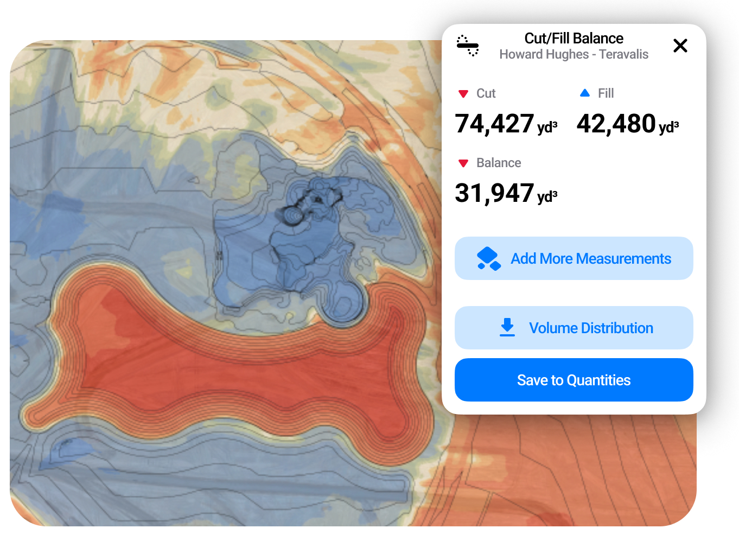Save the measurement to Quantities
This screenshot has width=739, height=560.
pos(574,380)
